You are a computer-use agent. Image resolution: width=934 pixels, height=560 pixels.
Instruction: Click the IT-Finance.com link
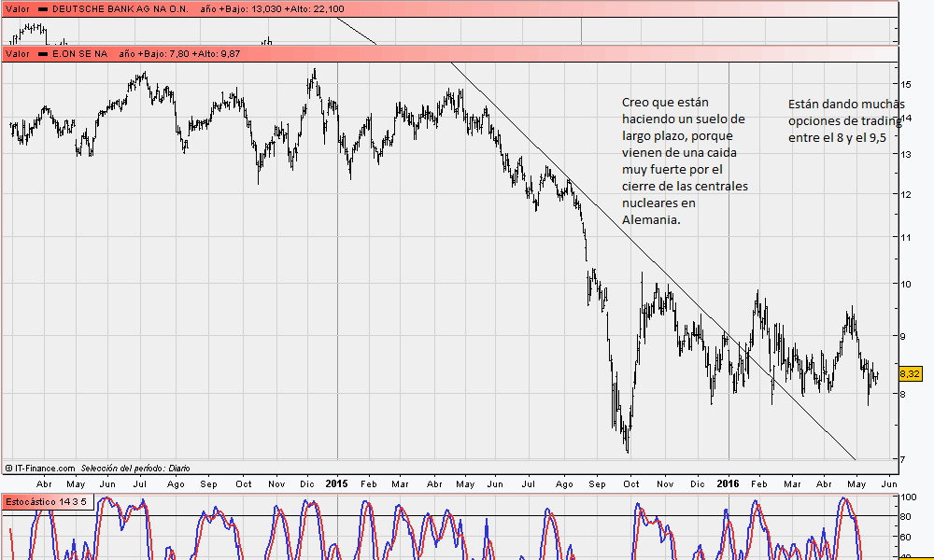(44, 468)
